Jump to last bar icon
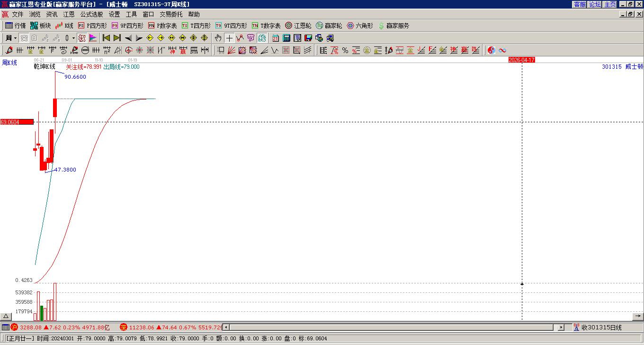 pos(117,38)
